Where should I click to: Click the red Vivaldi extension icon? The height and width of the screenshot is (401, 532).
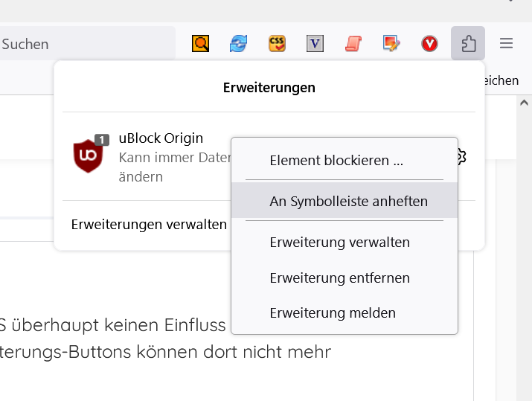coord(430,44)
